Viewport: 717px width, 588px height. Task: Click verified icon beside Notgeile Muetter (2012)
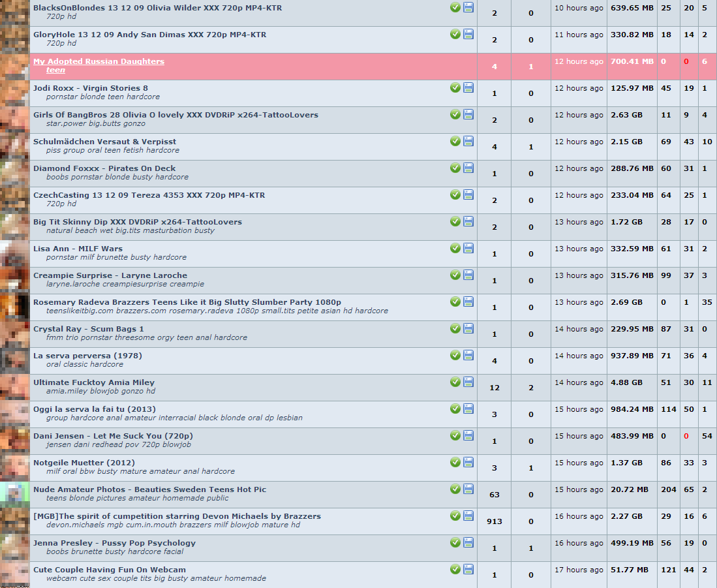(x=455, y=463)
